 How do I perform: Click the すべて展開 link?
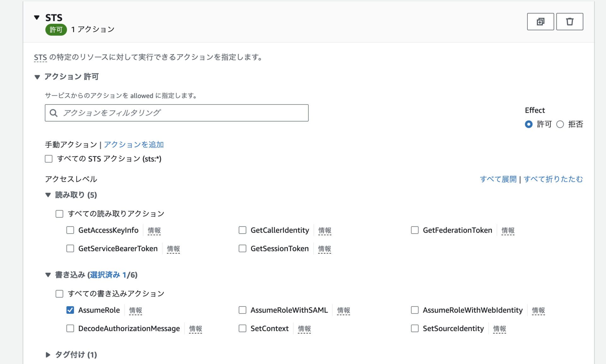tap(498, 179)
